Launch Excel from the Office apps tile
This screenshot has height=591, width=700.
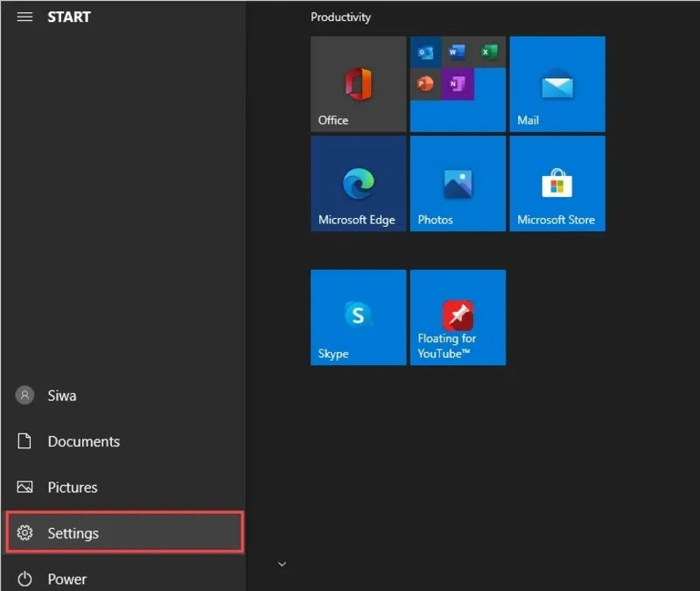pos(490,53)
